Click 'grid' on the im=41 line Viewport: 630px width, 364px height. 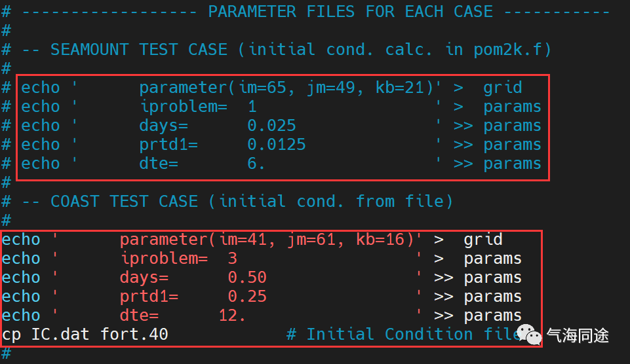pos(483,240)
